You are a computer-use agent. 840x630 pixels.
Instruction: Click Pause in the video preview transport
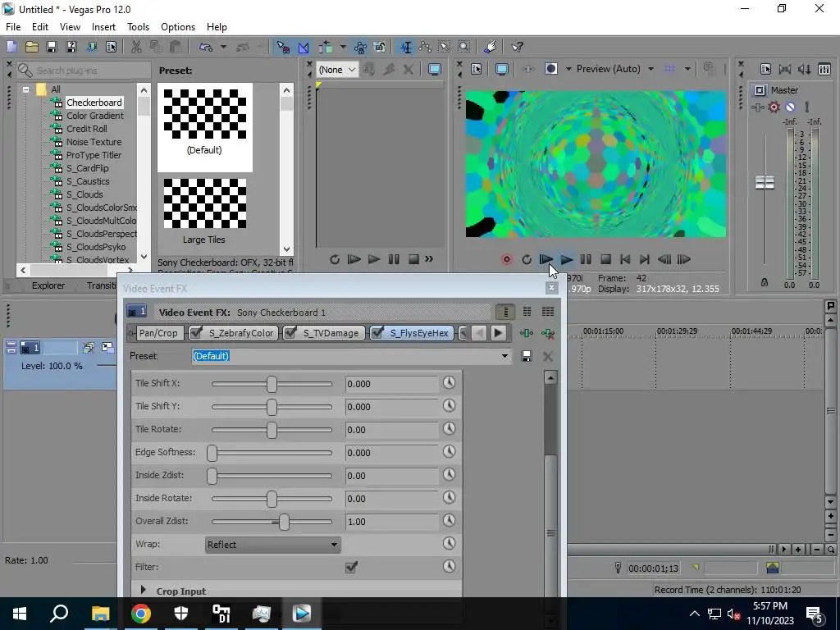coord(586,260)
